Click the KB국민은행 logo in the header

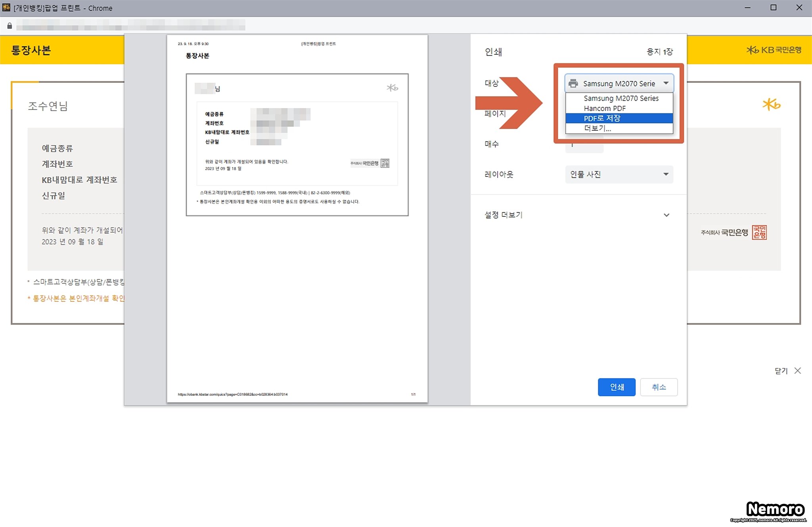tap(774, 50)
